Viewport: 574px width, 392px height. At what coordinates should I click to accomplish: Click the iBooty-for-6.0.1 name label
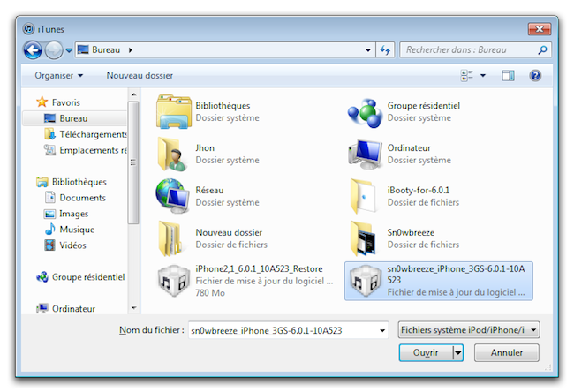(x=419, y=191)
